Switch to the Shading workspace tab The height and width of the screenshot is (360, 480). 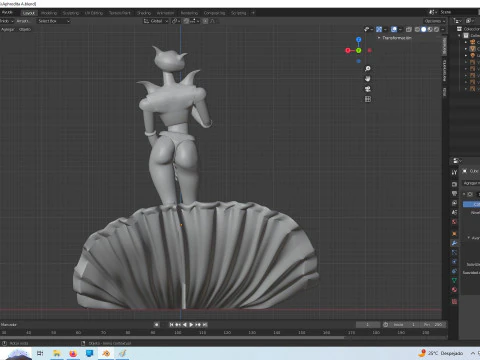(144, 13)
